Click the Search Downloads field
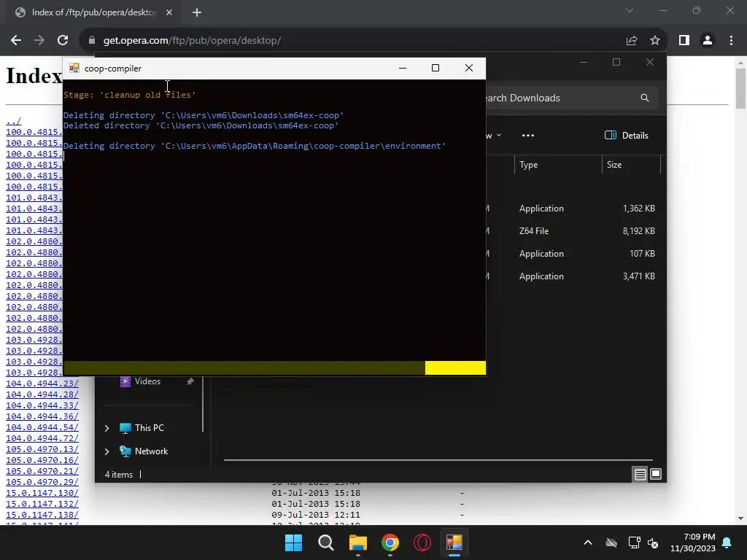This screenshot has height=560, width=747. click(x=570, y=98)
